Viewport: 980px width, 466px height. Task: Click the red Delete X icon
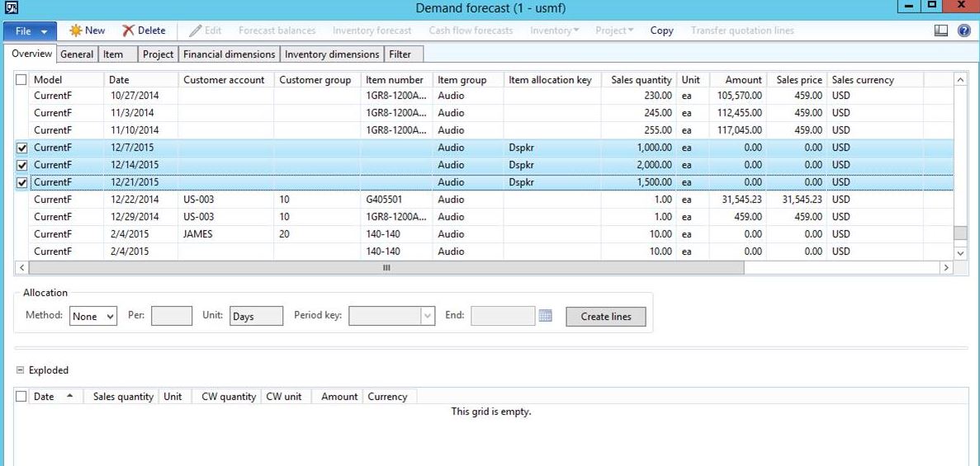click(128, 31)
